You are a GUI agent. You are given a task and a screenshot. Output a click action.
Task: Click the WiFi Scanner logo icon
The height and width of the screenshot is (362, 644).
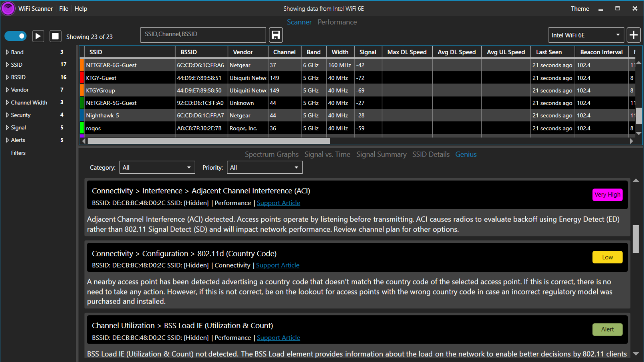click(8, 8)
